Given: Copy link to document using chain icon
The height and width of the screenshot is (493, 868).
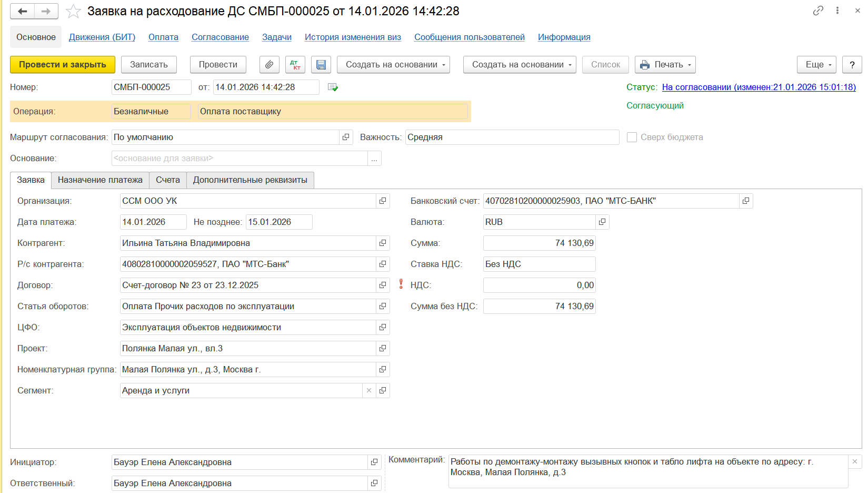Looking at the screenshot, I should pos(818,11).
